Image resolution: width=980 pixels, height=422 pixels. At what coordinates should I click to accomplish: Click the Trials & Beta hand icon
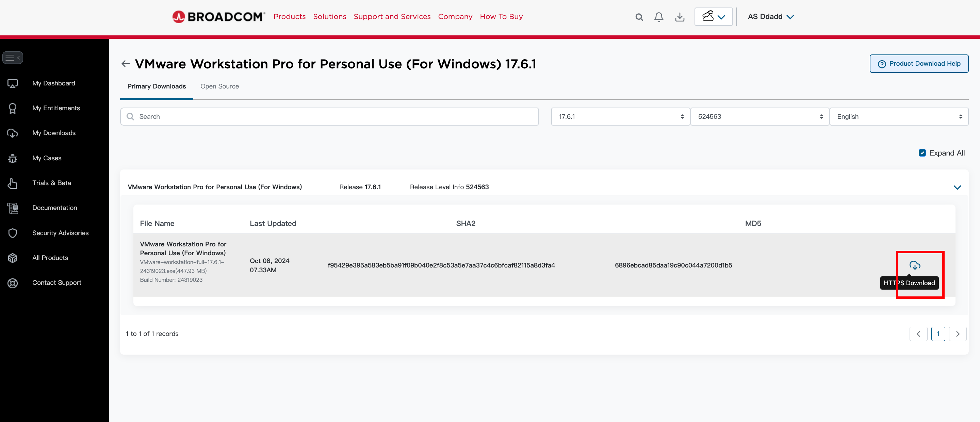coord(13,183)
